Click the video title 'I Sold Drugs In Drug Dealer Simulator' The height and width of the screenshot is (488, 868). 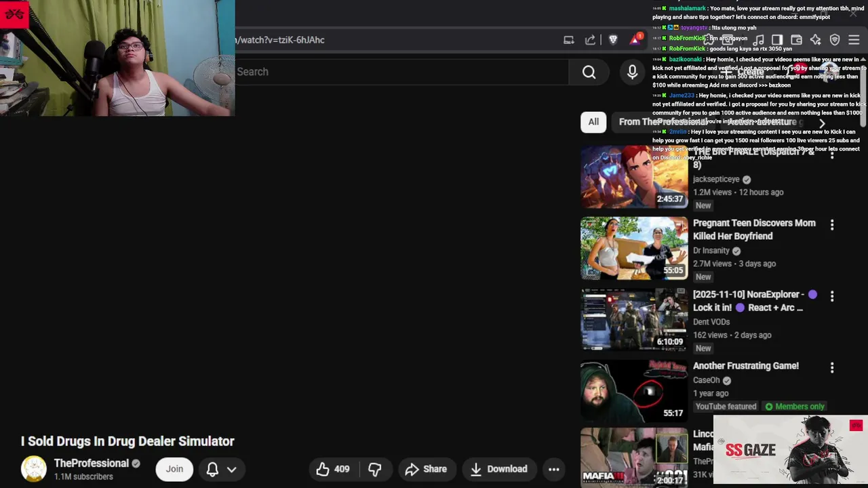[127, 441]
